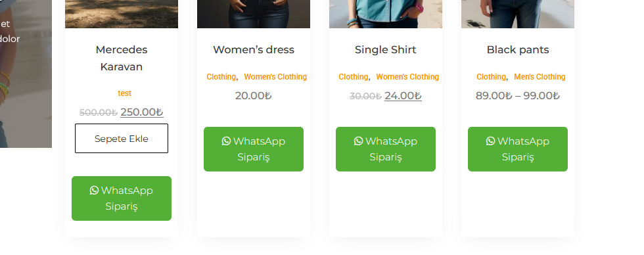The width and height of the screenshot is (644, 255).
Task: Click WhatsApp icon in Single Shirt button
Action: 359,141
